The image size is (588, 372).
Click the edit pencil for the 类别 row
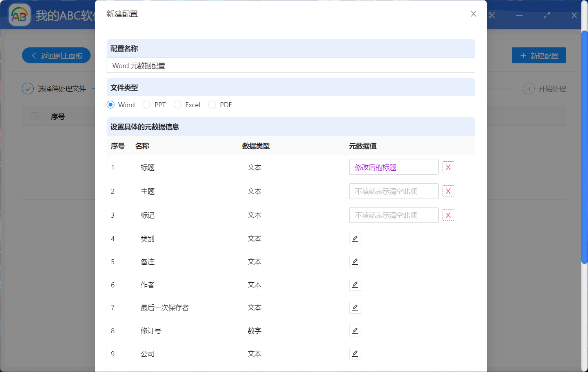[355, 238]
